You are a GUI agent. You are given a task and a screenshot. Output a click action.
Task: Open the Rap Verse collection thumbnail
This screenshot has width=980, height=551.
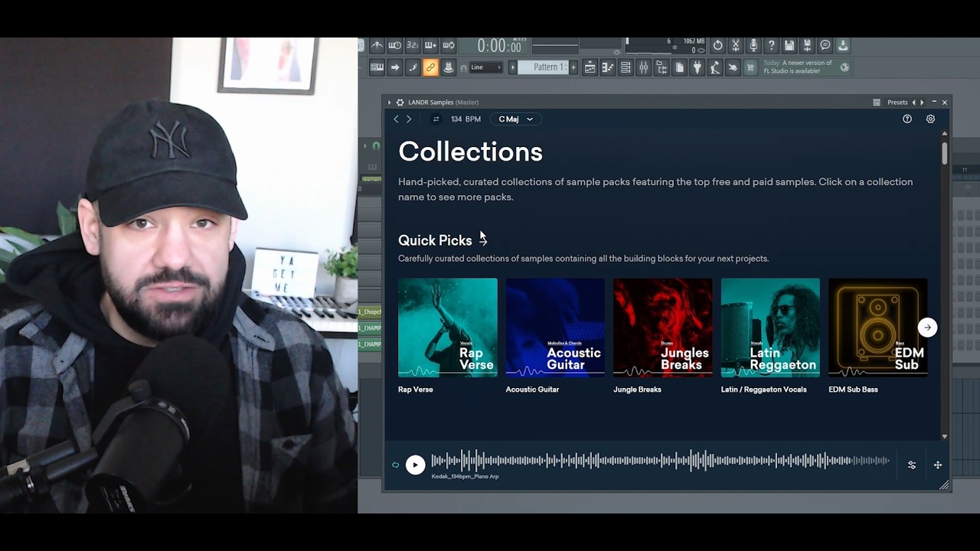448,328
